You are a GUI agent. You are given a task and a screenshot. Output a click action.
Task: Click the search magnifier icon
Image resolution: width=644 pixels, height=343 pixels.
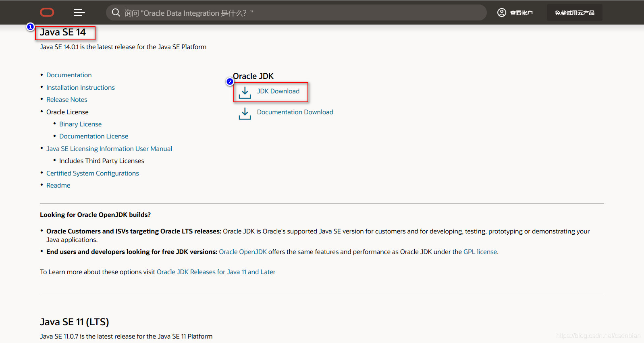(x=116, y=12)
